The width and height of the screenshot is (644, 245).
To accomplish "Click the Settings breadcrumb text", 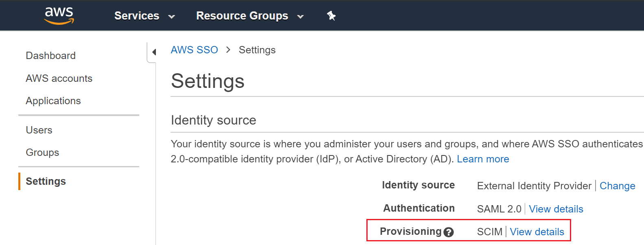I will point(257,50).
